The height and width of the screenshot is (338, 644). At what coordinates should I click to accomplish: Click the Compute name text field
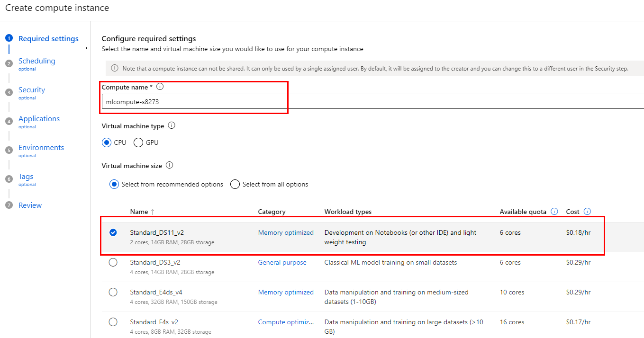coord(332,101)
